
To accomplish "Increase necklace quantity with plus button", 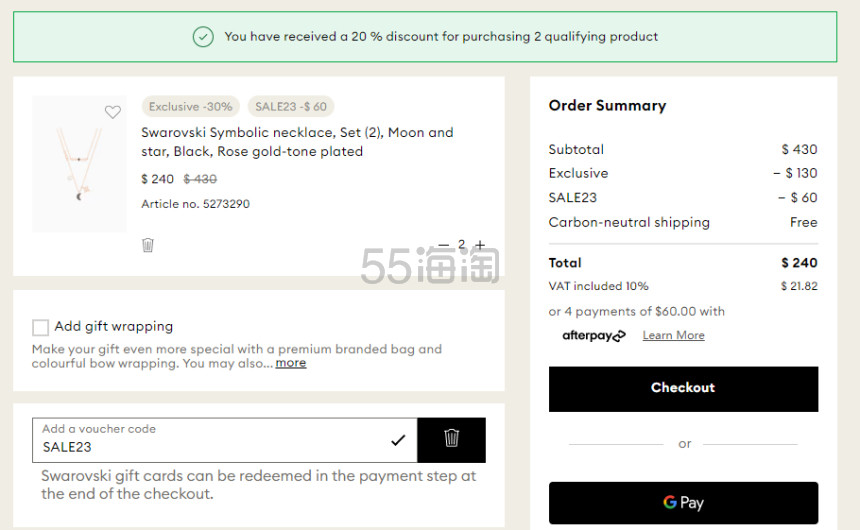I will 480,245.
